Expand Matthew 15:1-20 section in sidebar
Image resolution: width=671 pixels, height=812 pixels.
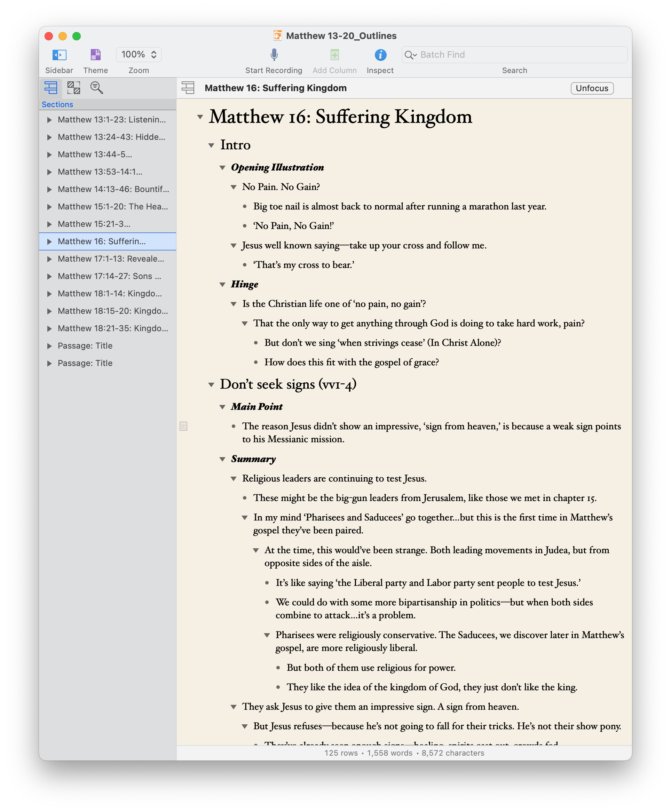(x=49, y=207)
